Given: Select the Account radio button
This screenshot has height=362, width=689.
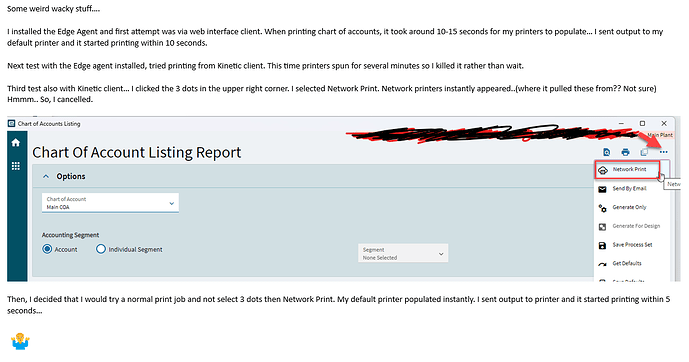Looking at the screenshot, I should coord(47,249).
